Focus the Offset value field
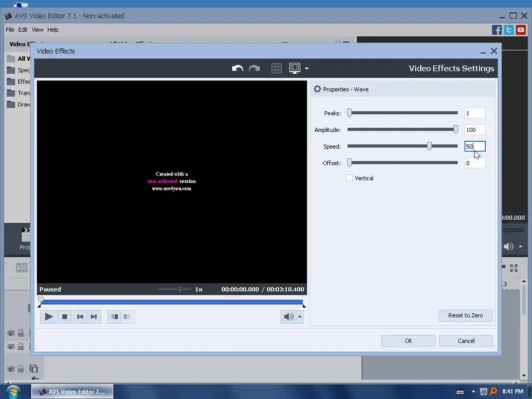 (x=475, y=163)
